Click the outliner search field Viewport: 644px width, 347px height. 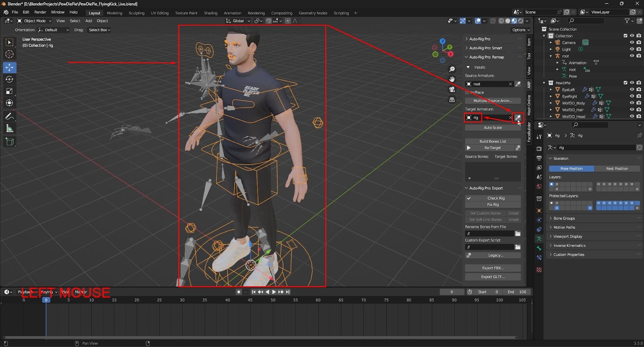(586, 21)
